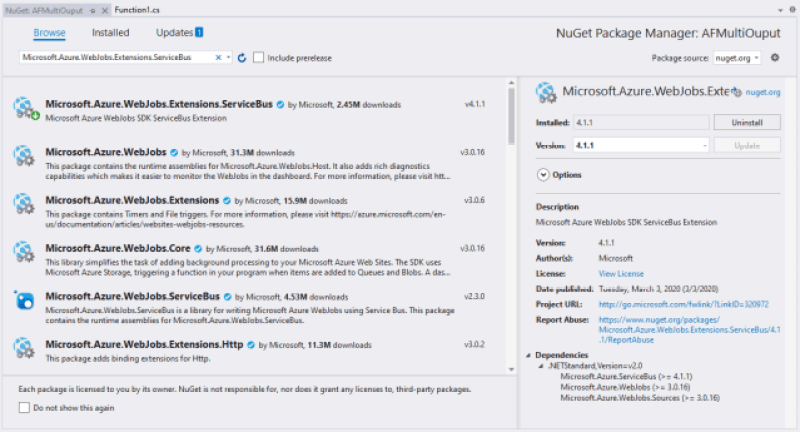Open the Installed tab
Image resolution: width=800 pixels, height=432 pixels.
point(110,33)
